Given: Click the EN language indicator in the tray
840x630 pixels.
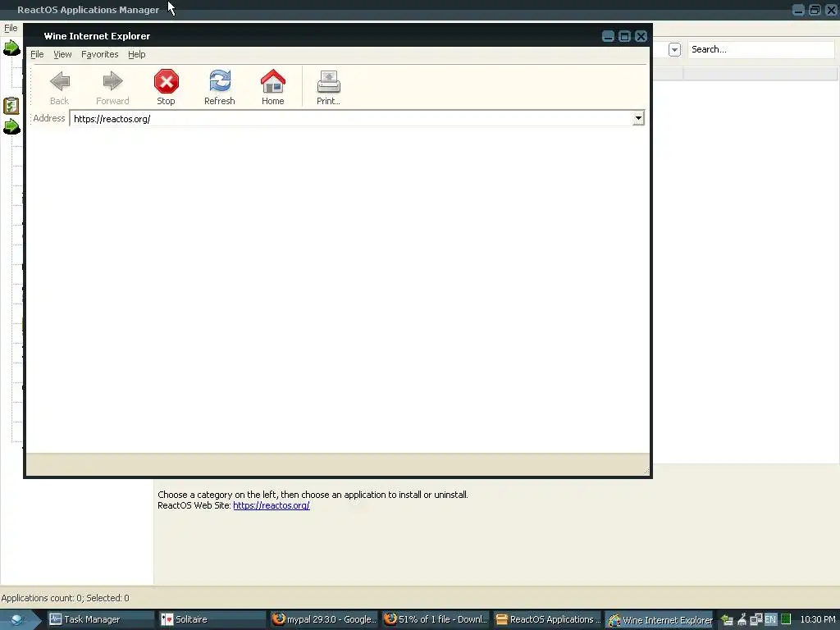Looking at the screenshot, I should point(770,619).
